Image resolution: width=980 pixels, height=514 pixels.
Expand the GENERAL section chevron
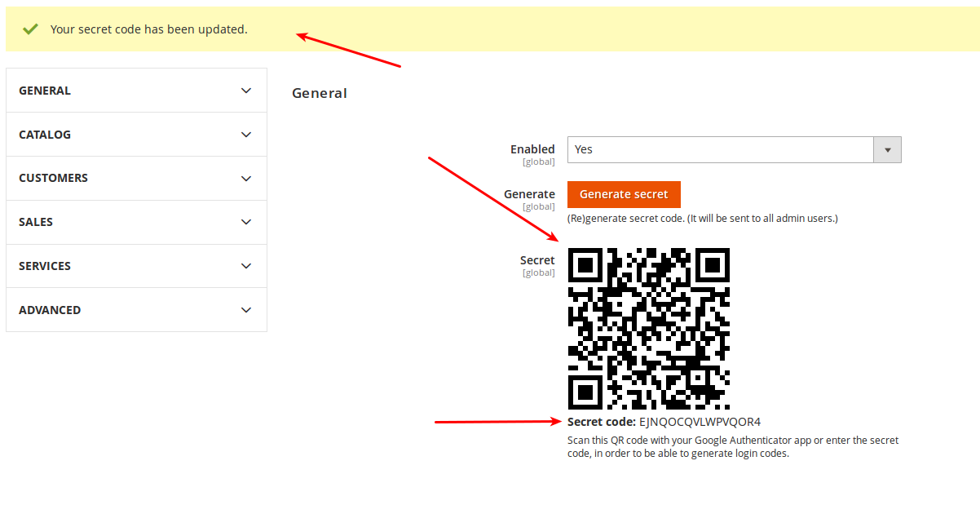click(246, 91)
